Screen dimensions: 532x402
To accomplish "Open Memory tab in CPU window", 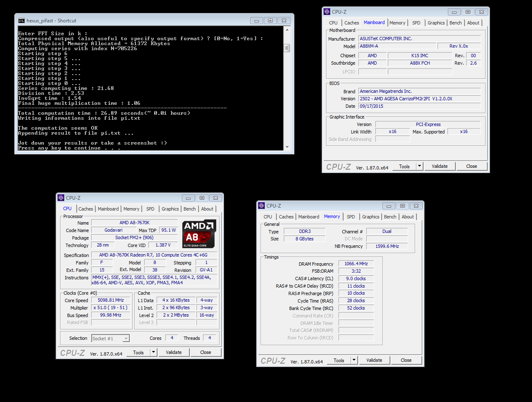I will point(131,209).
